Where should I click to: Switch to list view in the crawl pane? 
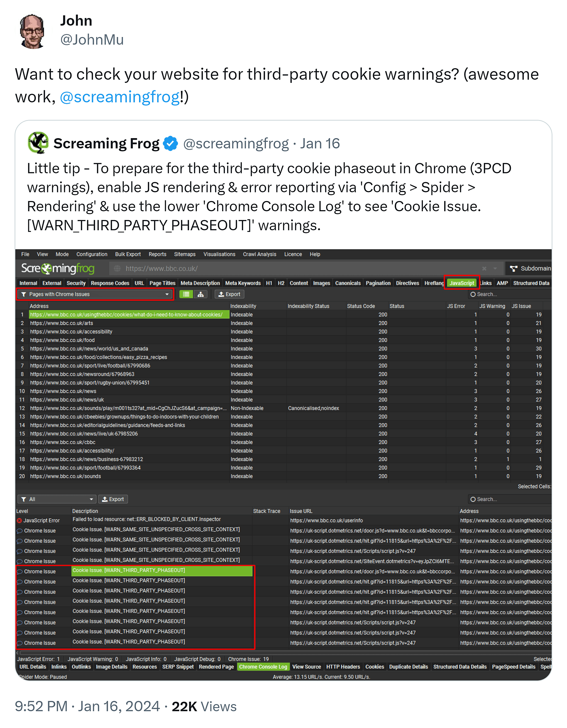tap(186, 294)
